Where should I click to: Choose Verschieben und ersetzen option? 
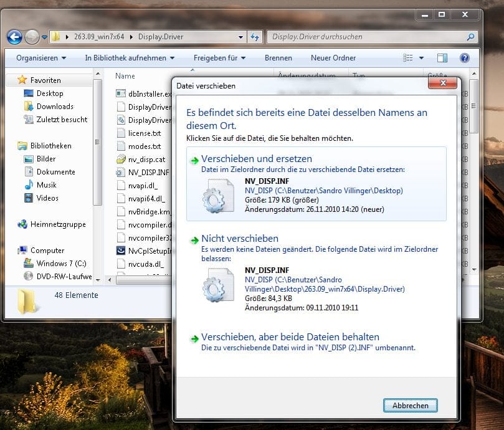[x=257, y=159]
